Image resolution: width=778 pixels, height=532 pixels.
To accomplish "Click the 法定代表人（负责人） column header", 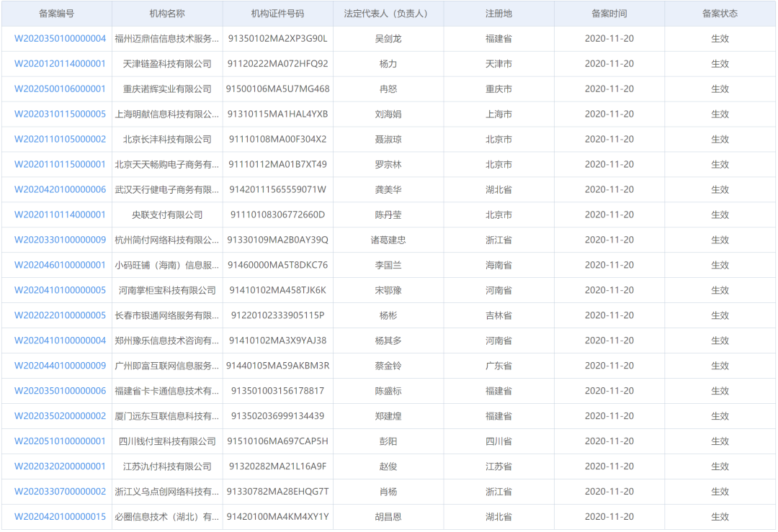I will click(x=388, y=14).
